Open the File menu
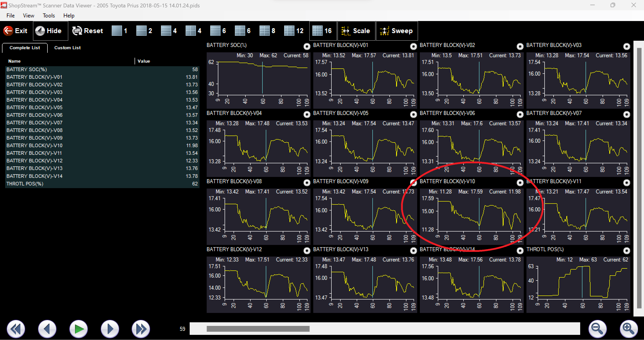This screenshot has width=644, height=340. 10,15
